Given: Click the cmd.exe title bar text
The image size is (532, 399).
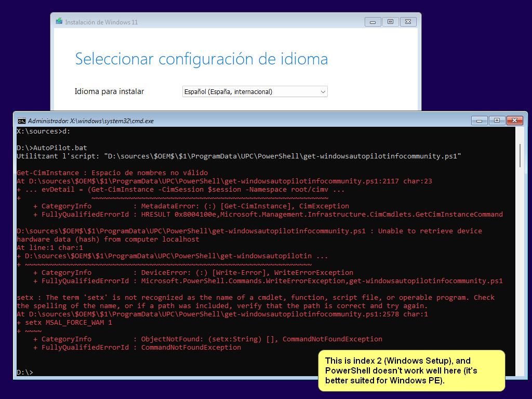Looking at the screenshot, I should tap(91, 121).
